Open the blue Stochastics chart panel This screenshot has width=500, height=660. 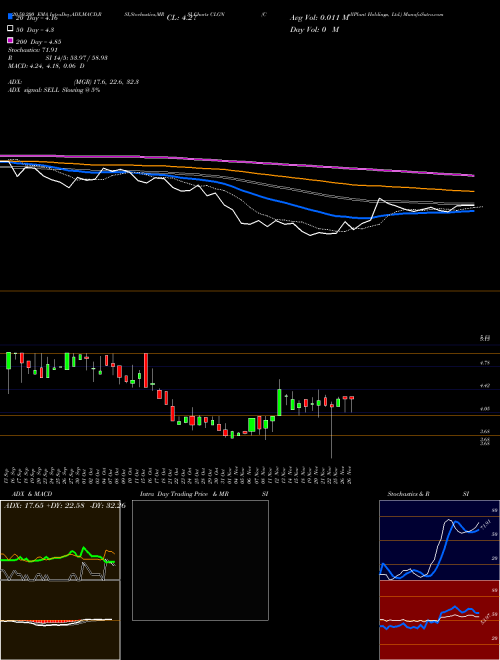(439, 540)
